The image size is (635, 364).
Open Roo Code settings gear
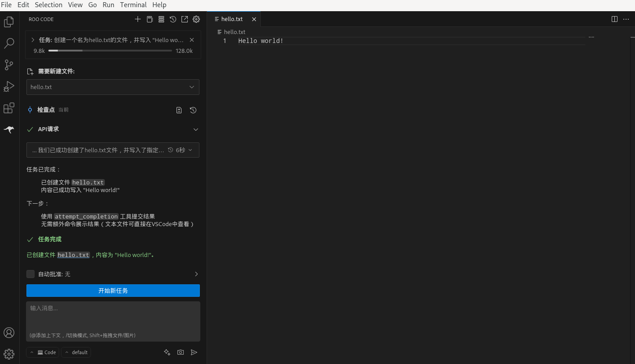196,19
